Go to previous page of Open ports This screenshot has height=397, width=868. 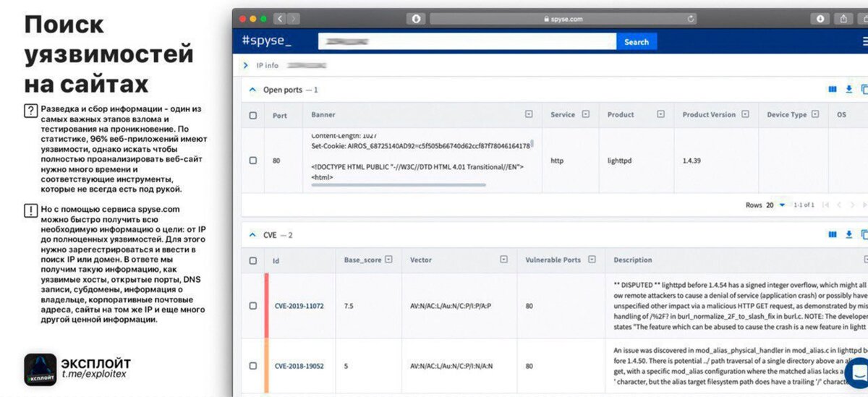(841, 205)
